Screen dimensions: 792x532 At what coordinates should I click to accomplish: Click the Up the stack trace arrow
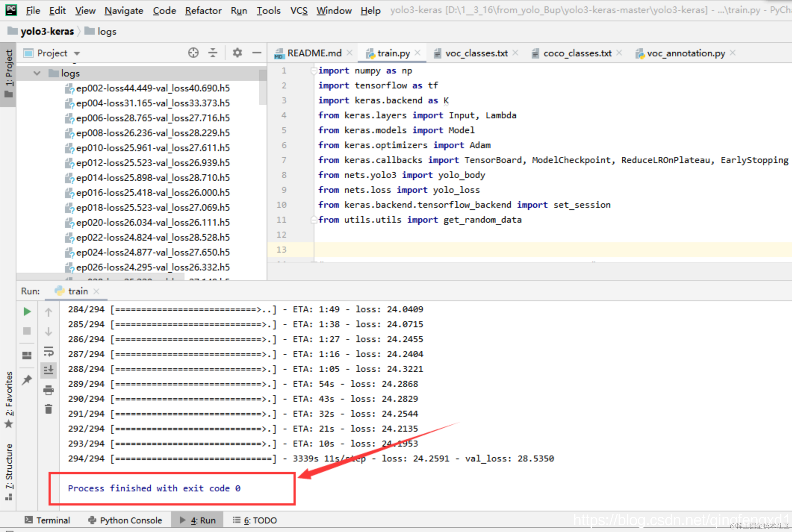coord(49,312)
